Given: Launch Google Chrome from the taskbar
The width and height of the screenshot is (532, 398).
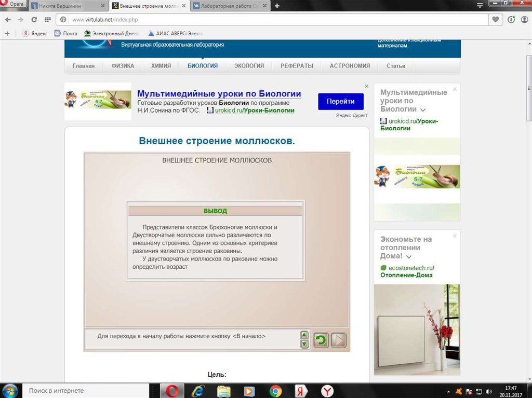Looking at the screenshot, I should click(x=275, y=391).
